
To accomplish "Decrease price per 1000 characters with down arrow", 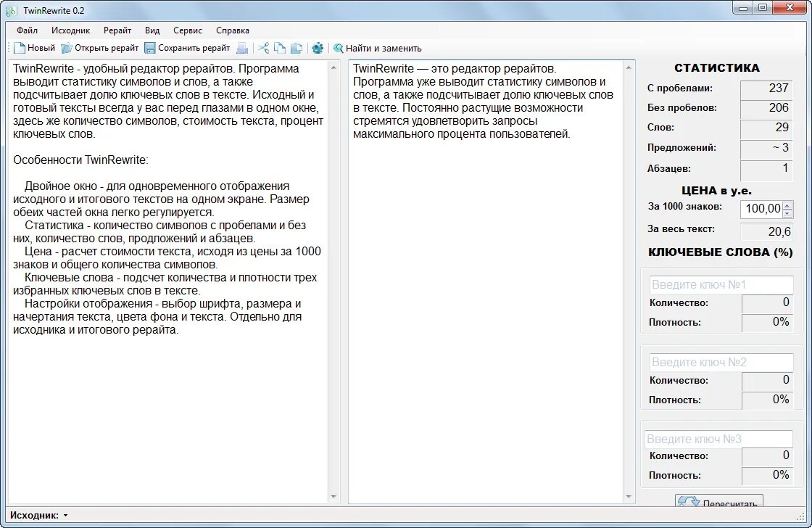I will click(x=787, y=213).
